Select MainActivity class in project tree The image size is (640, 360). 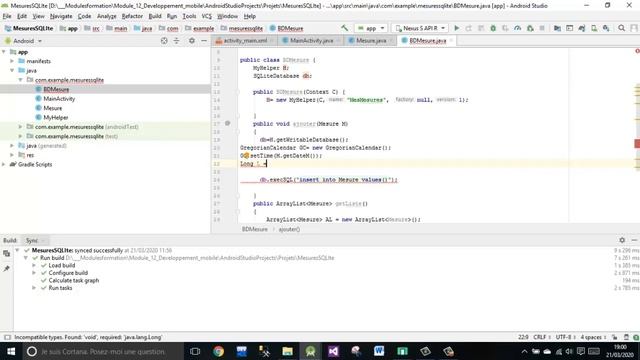pos(59,99)
